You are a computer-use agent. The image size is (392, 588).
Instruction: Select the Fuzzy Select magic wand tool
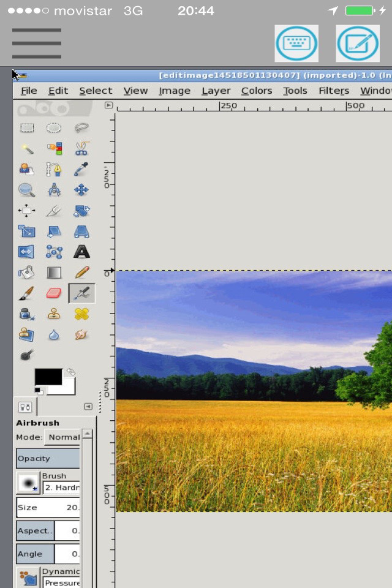[x=26, y=149]
